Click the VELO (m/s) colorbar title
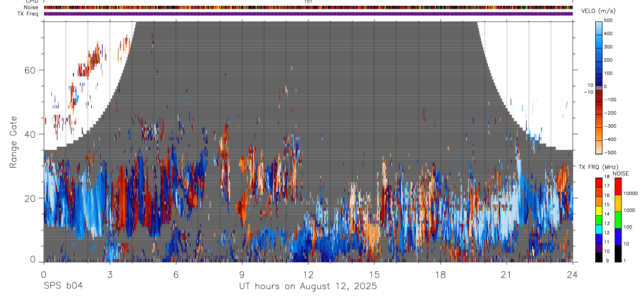This screenshot has width=644, height=297. pyautogui.click(x=598, y=11)
